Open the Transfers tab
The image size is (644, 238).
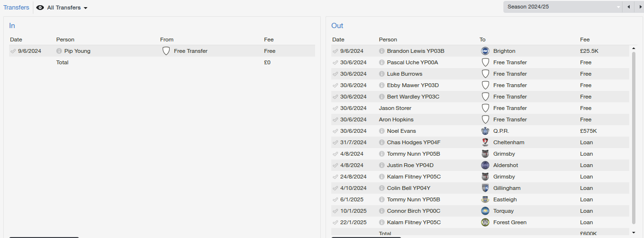(16, 8)
